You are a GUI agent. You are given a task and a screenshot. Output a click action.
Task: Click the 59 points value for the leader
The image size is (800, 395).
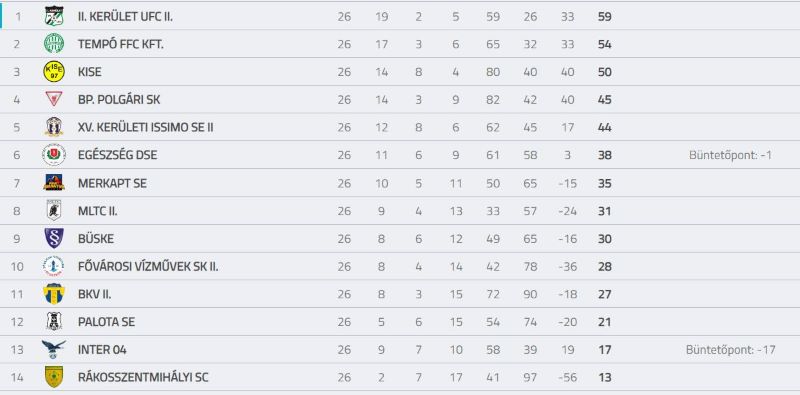[x=605, y=17]
